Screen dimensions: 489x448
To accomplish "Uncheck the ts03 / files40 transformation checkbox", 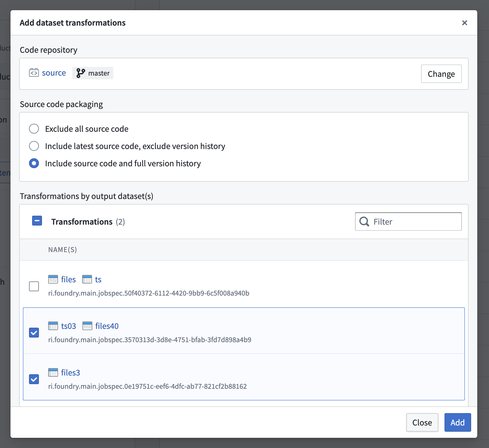I will click(x=34, y=333).
